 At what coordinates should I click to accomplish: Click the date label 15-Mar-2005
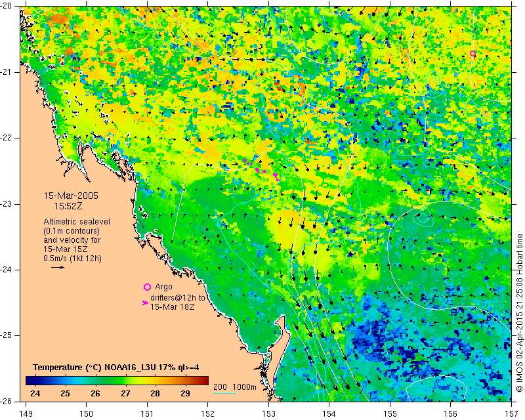(x=71, y=196)
